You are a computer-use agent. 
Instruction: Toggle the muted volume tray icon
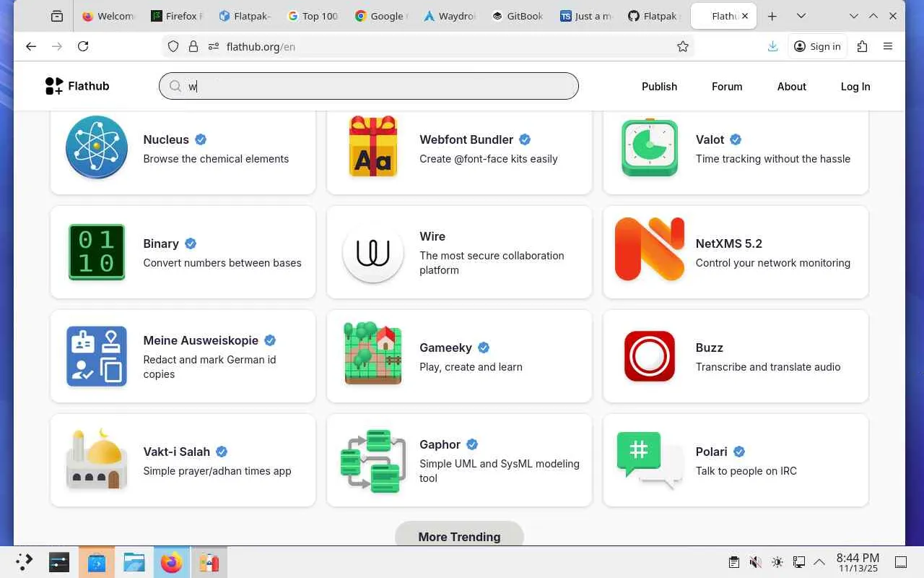pyautogui.click(x=755, y=562)
